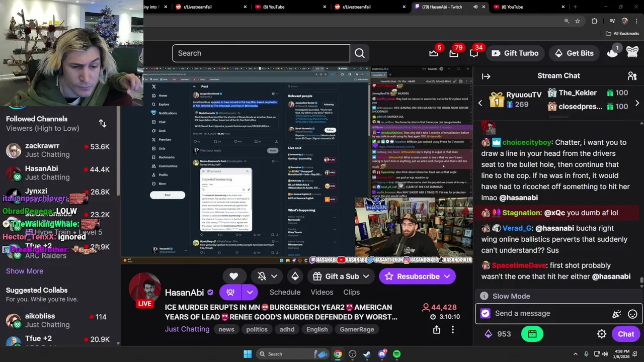
Task: Open aikobliss suggested collab channel
Action: click(60, 320)
